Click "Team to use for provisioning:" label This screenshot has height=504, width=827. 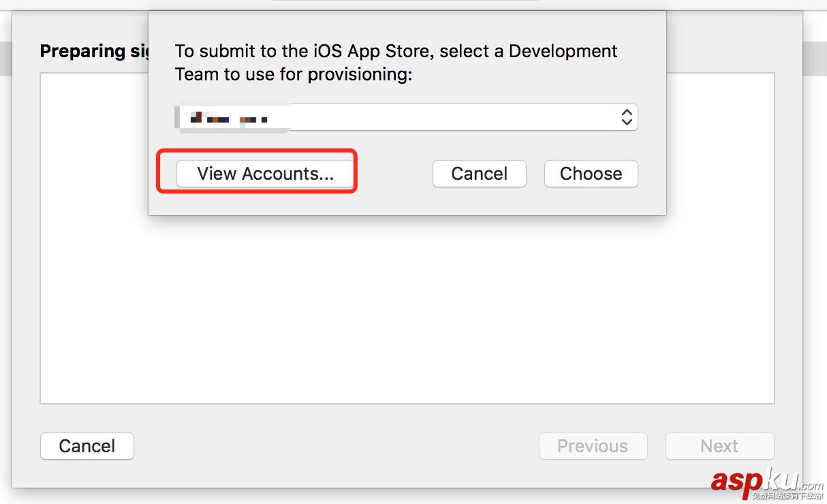click(x=293, y=74)
